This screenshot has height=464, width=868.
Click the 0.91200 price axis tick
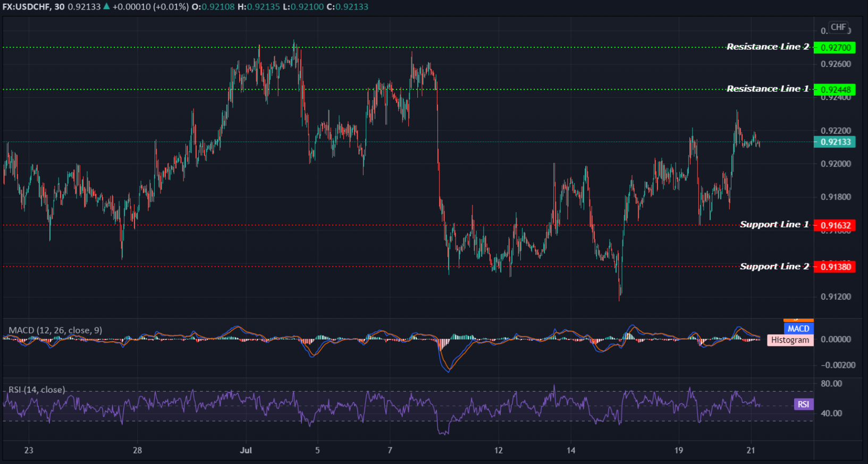tap(836, 297)
